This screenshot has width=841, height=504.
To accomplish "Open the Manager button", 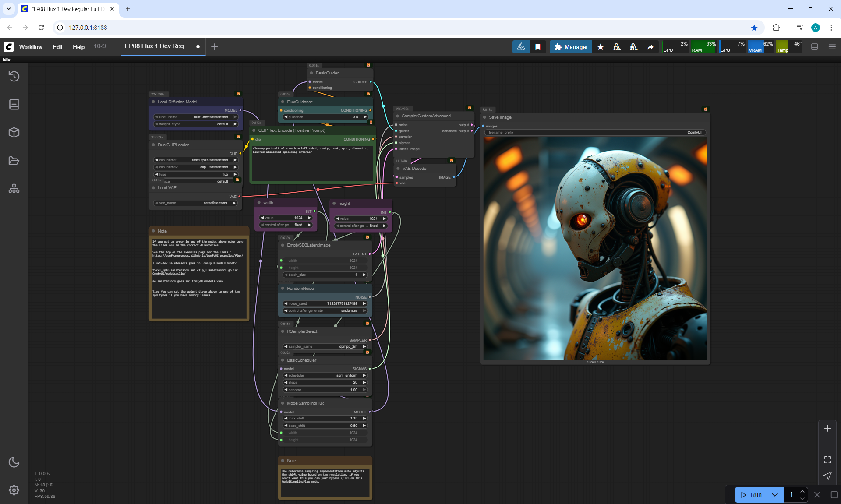I will tap(571, 47).
